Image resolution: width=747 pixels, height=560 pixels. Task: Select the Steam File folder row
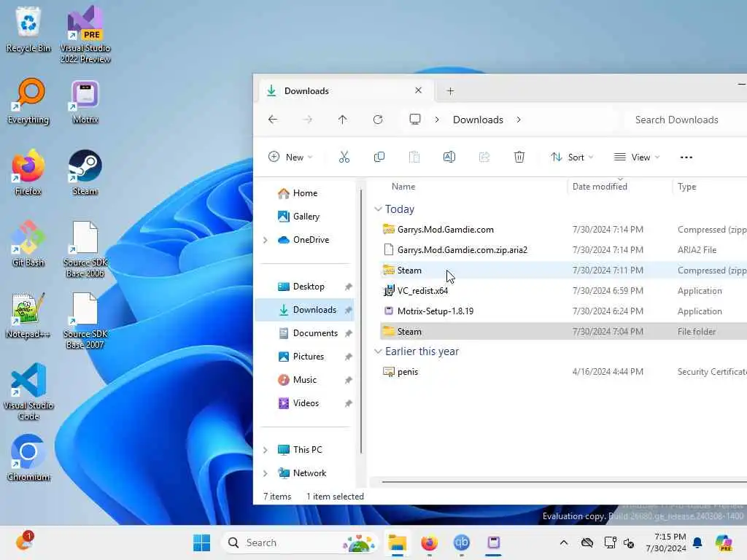[x=564, y=332]
